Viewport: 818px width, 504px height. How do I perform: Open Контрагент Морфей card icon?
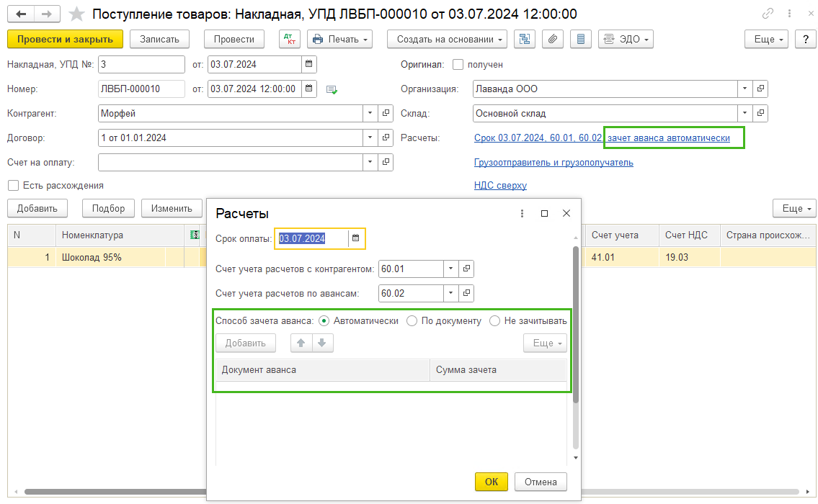386,113
